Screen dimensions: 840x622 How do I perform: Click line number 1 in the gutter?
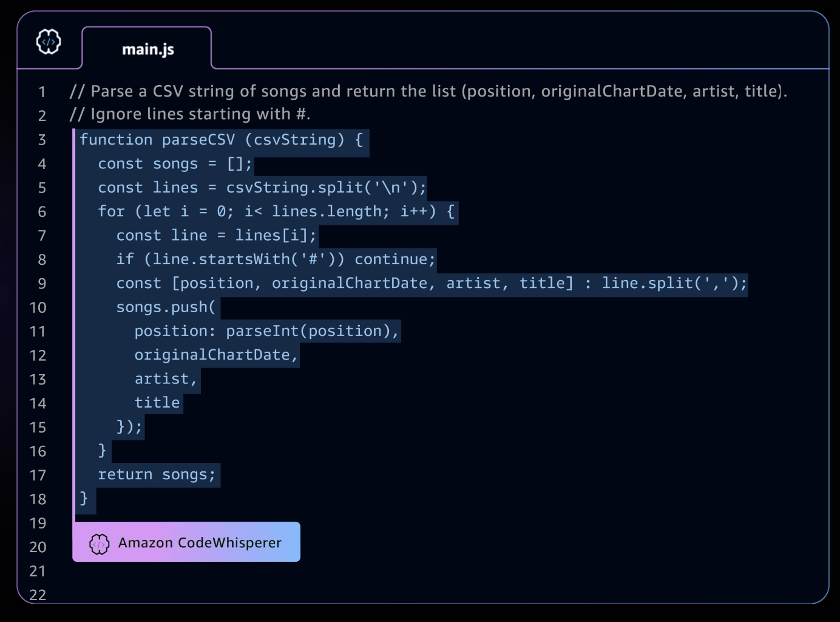click(x=42, y=92)
